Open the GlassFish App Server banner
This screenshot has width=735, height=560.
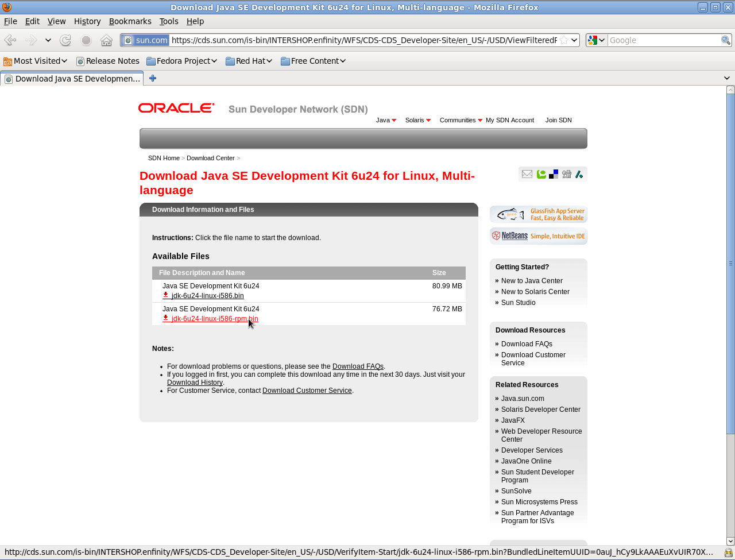[539, 214]
